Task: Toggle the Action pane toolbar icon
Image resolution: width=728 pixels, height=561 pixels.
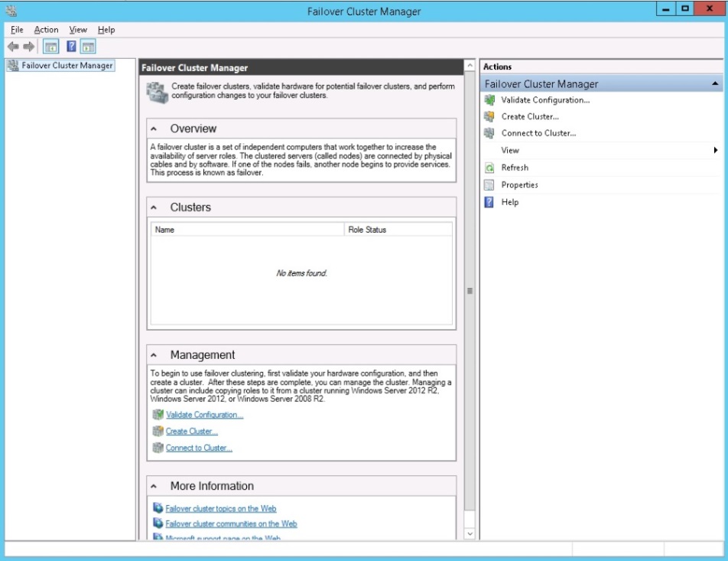Action: click(88, 47)
